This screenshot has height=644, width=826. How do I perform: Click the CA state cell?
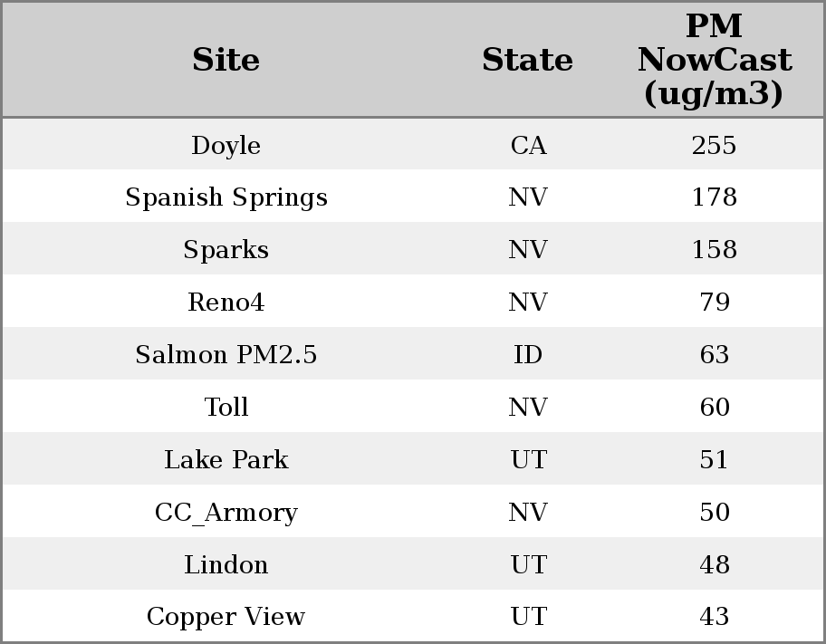coord(528,146)
